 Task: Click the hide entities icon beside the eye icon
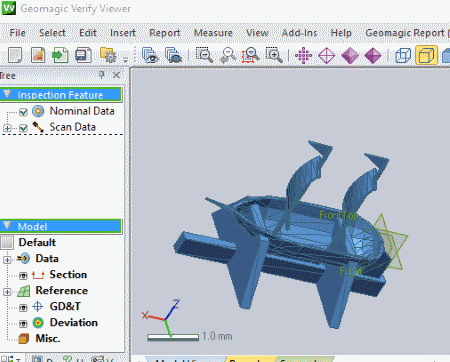pos(173,55)
